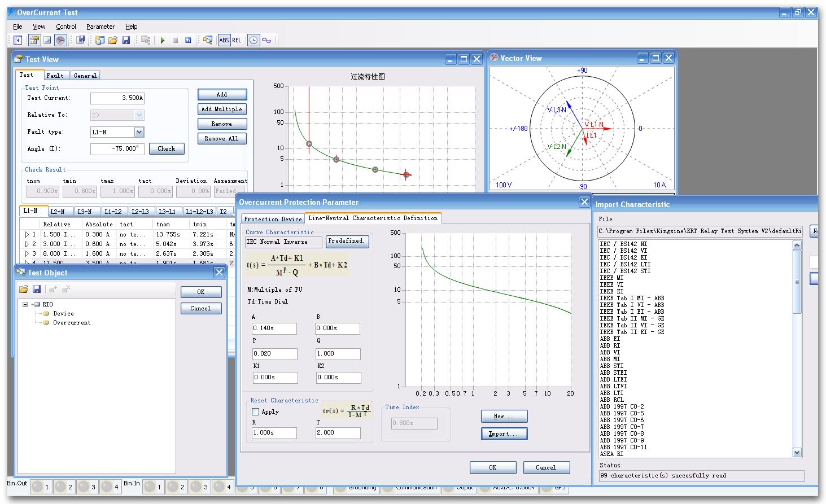Click save icon in Test Object dialog
The image size is (826, 504).
pos(37,290)
